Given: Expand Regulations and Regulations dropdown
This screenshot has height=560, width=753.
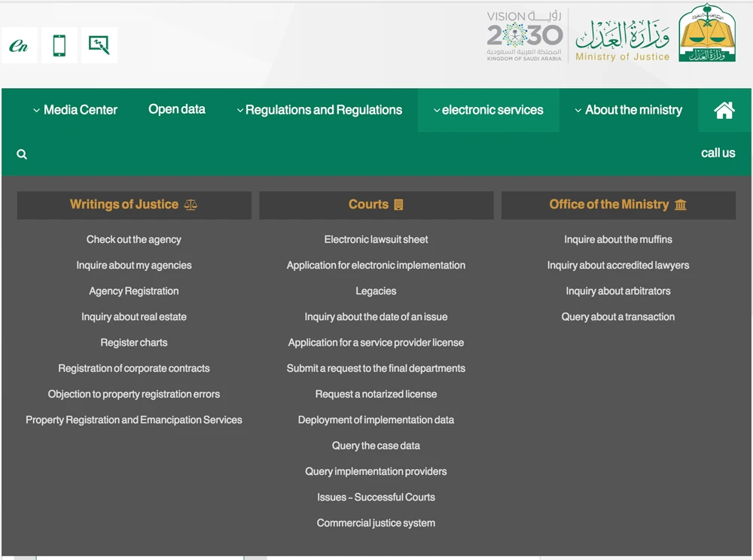Looking at the screenshot, I should coord(319,110).
